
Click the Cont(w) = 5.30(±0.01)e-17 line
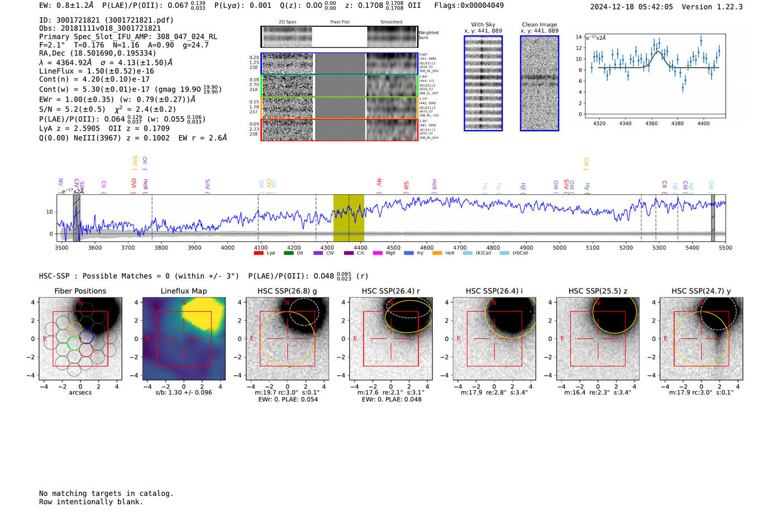(130, 89)
